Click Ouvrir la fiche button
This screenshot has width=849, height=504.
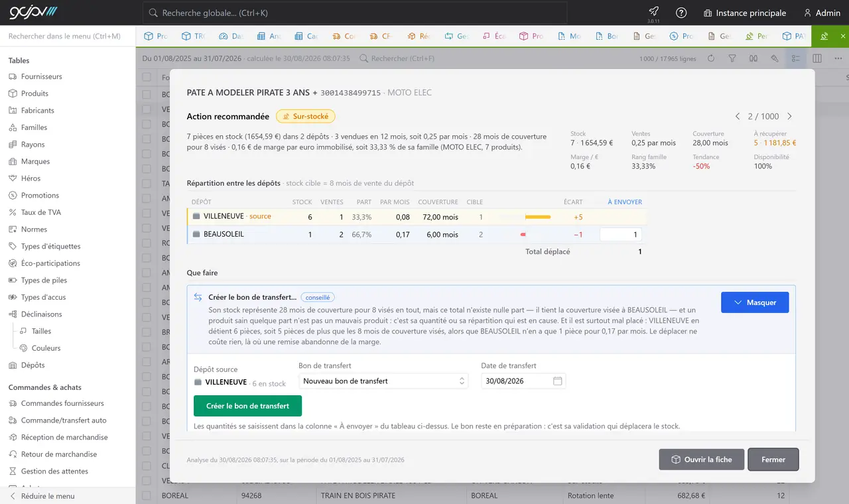click(x=701, y=460)
